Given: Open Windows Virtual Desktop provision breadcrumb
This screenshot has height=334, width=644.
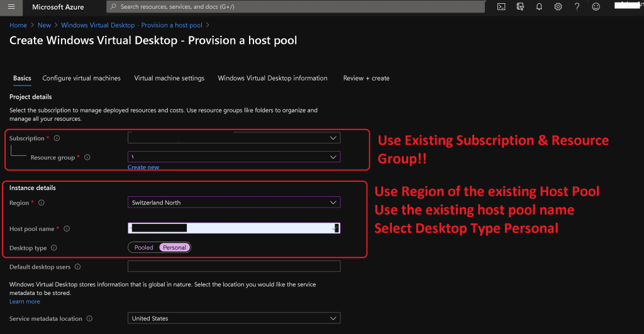Looking at the screenshot, I should coord(132,25).
